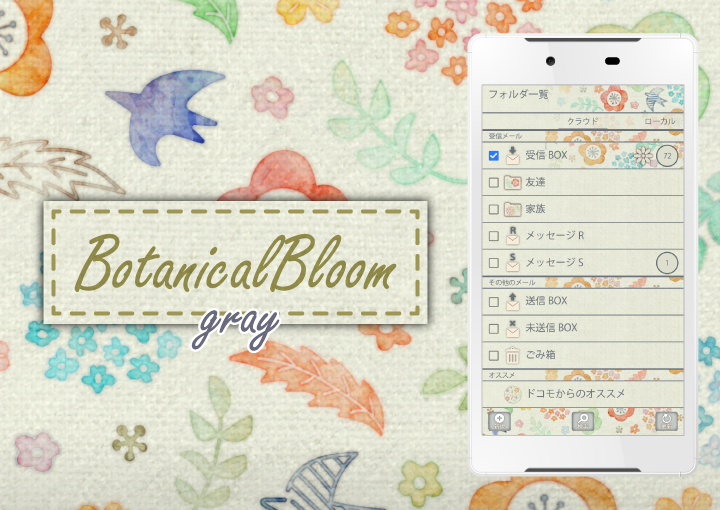Click the メッセージ R envelope icon
This screenshot has height=510, width=720.
pos(512,236)
